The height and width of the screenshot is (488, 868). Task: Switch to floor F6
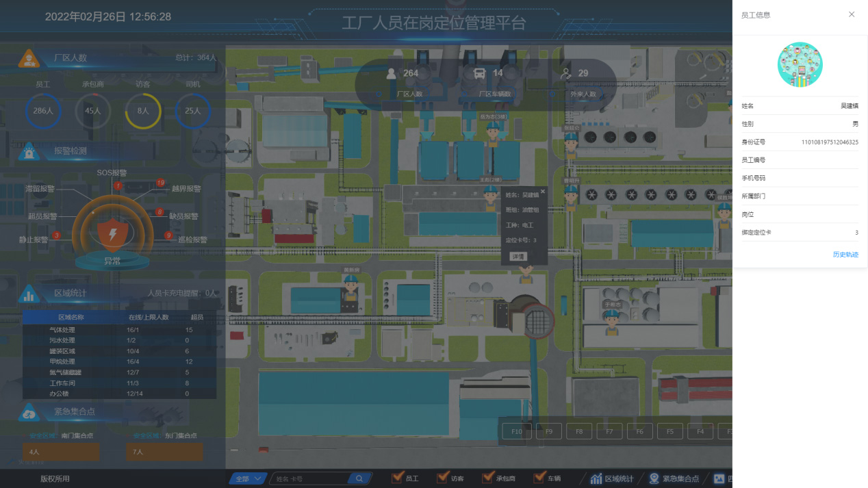(x=639, y=432)
